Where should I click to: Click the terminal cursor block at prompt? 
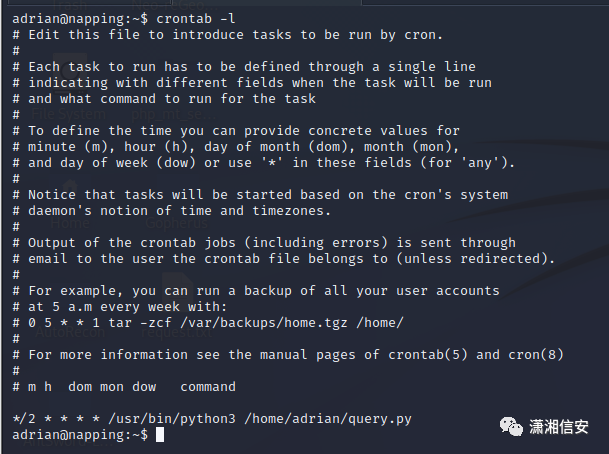160,435
